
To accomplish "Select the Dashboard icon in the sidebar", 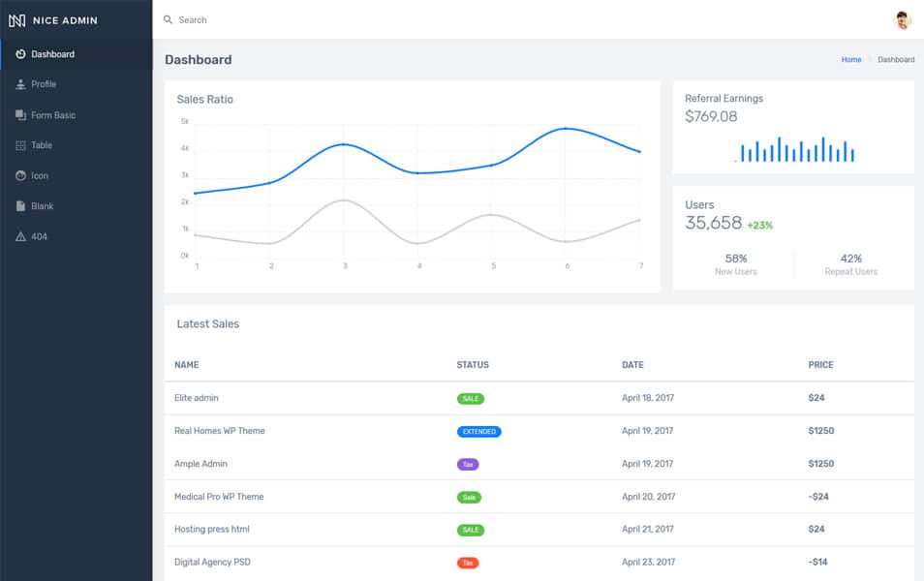I will tap(22, 53).
